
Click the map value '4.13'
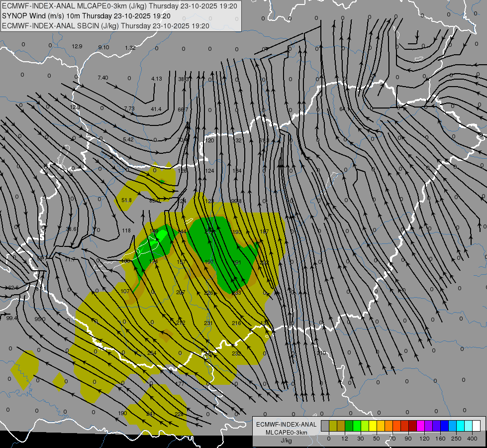tap(157, 79)
